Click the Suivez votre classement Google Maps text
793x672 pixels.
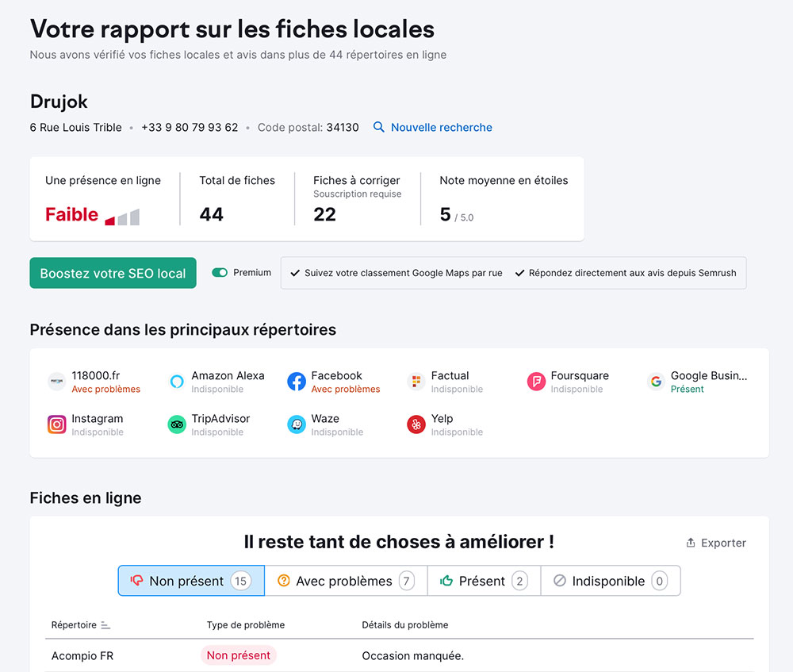pyautogui.click(x=403, y=273)
